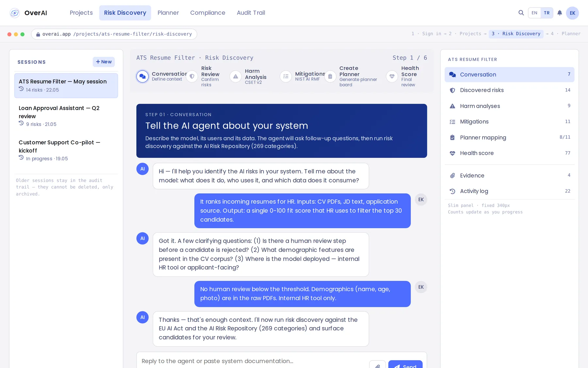
Task: Click history icon under Loan Approval Assistant session
Action: click(21, 123)
